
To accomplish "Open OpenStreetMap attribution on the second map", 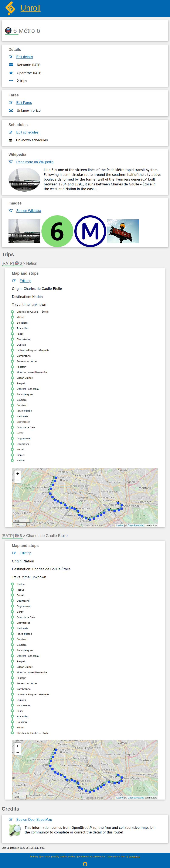I will pyautogui.click(x=136, y=798).
